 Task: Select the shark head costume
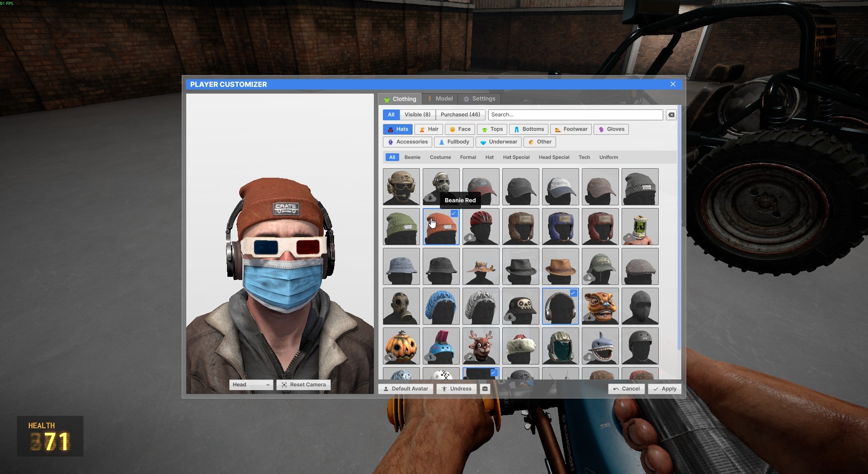[x=600, y=346]
